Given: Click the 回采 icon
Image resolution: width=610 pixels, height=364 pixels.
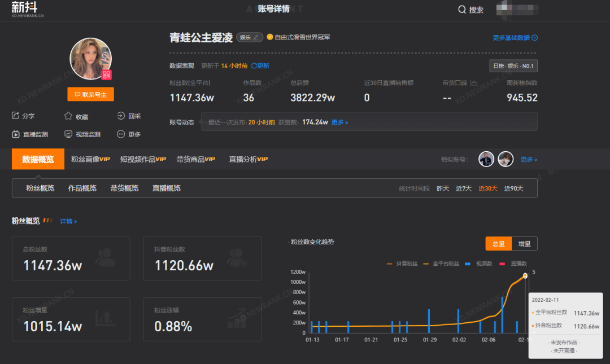Looking at the screenshot, I should click(121, 116).
